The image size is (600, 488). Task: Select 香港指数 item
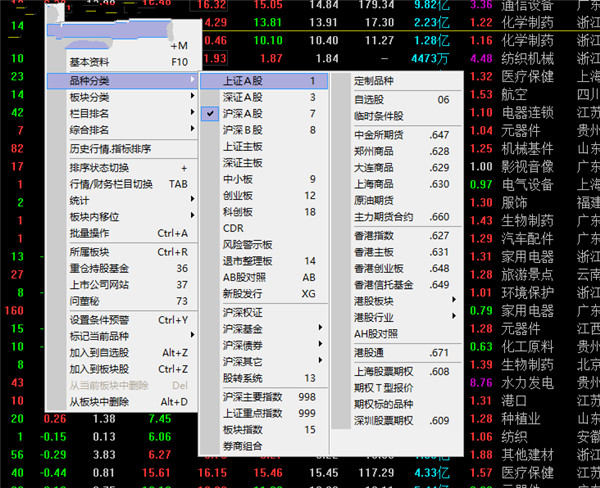pyautogui.click(x=397, y=236)
